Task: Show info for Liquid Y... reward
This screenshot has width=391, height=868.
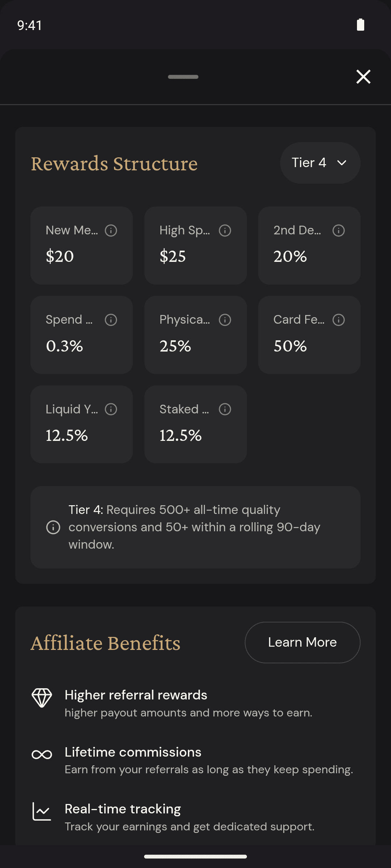Action: point(111,409)
